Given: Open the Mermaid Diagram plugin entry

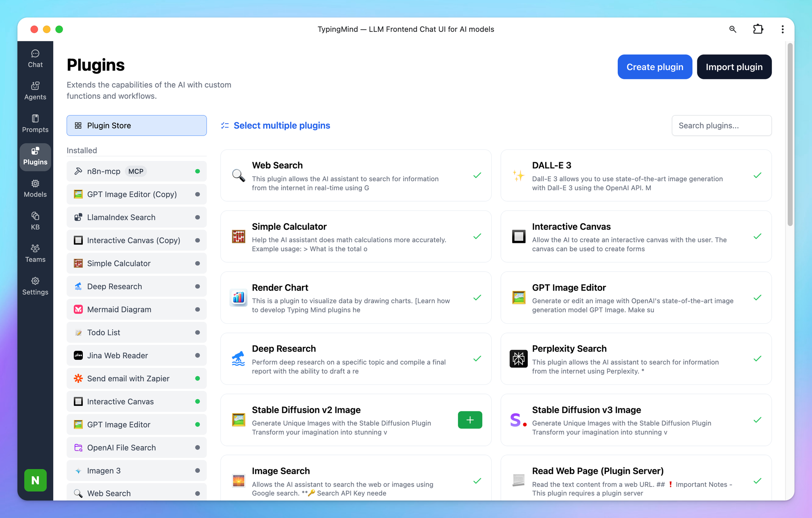Looking at the screenshot, I should [136, 309].
